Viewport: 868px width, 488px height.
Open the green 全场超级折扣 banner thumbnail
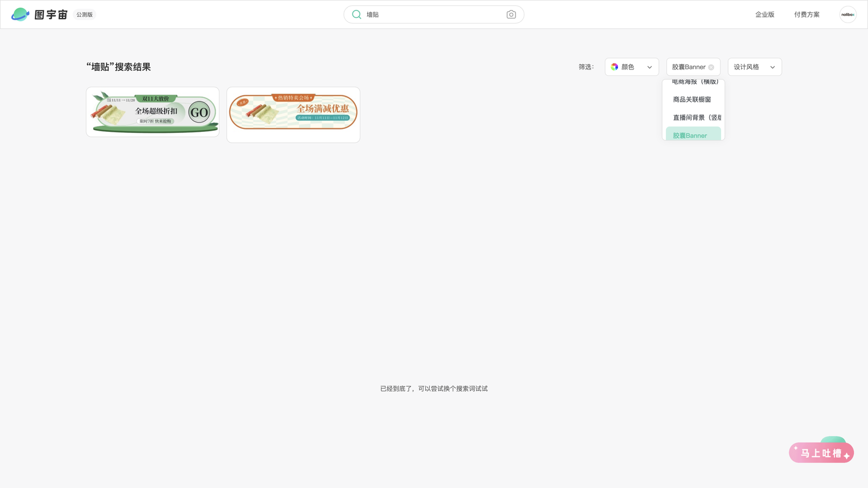(153, 112)
